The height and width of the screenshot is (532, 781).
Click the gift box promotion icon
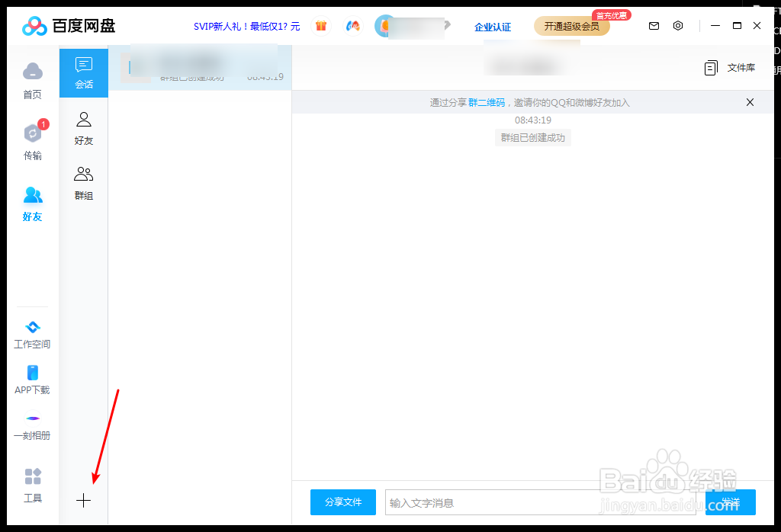click(321, 25)
